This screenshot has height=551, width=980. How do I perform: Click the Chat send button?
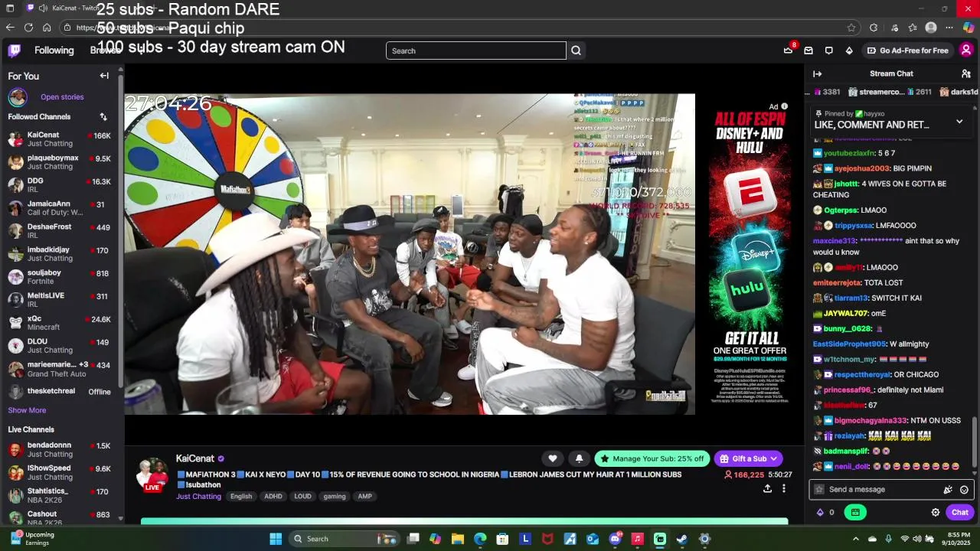[960, 512]
